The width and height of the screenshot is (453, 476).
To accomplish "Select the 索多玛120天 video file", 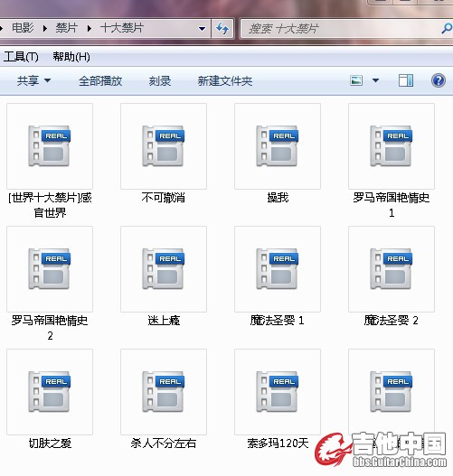I will (x=278, y=399).
